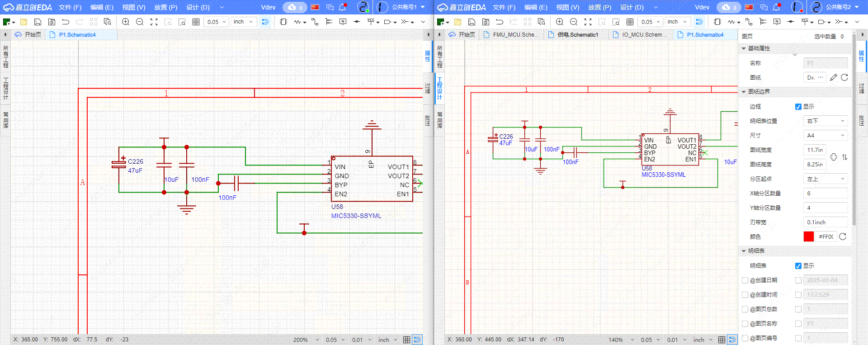Click zoom-in magnifier in 公共账号1 window toolbar
This screenshot has width=868, height=345.
pyautogui.click(x=126, y=22)
